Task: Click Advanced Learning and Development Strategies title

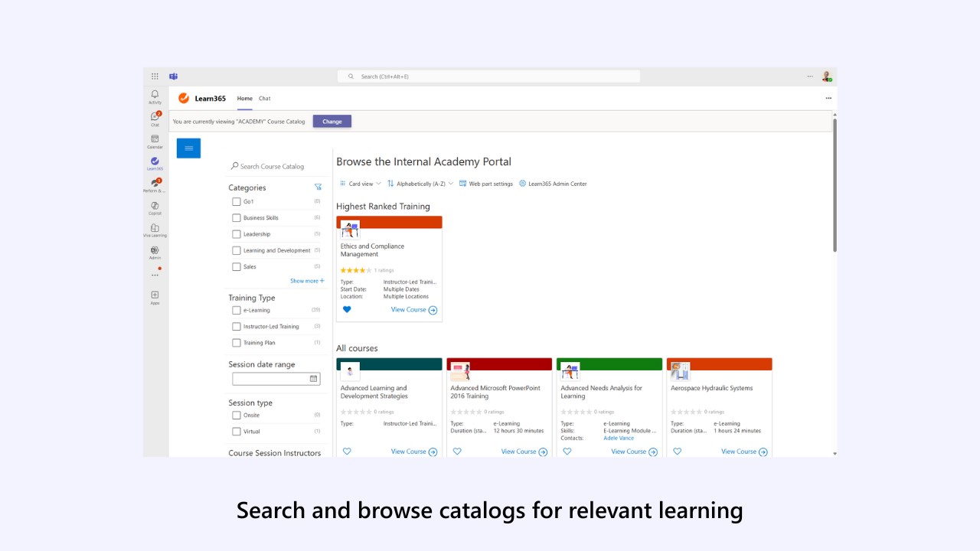Action: pyautogui.click(x=374, y=392)
